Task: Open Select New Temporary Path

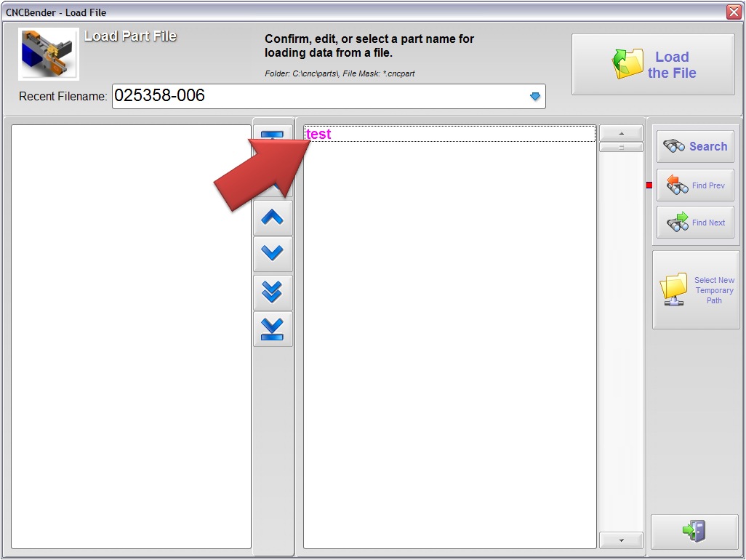Action: click(x=696, y=290)
